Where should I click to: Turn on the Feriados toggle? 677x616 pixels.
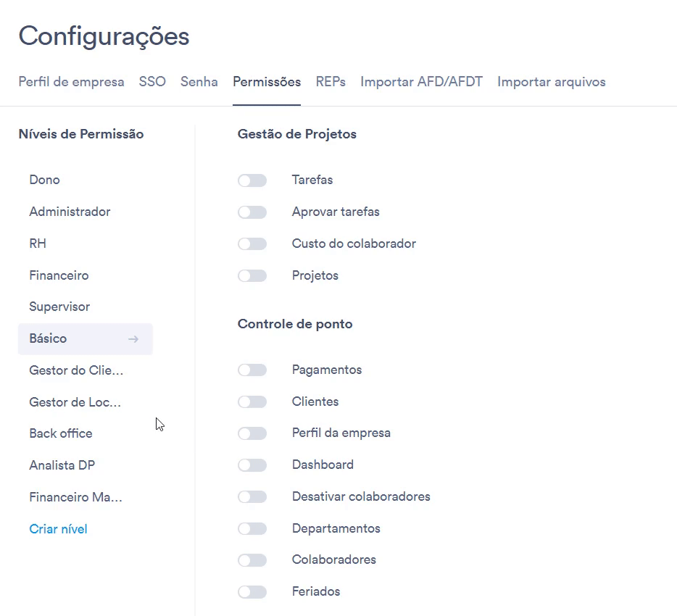(x=252, y=592)
